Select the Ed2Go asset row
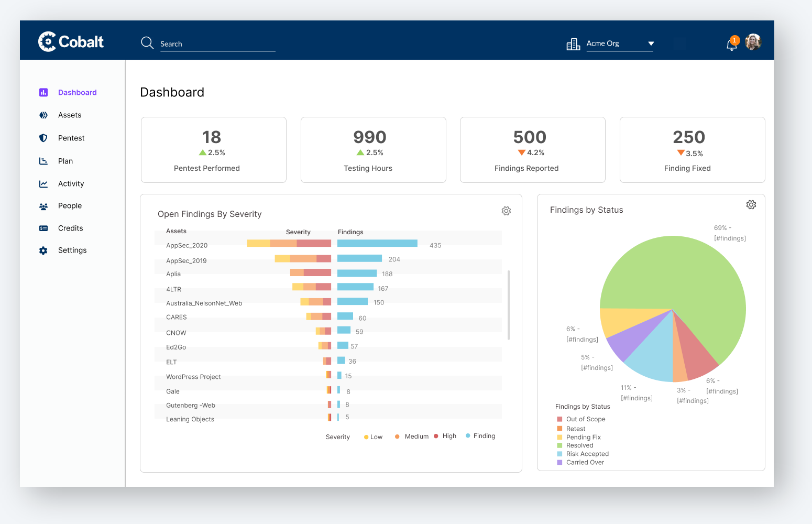Viewport: 812px width, 524px height. [328, 347]
